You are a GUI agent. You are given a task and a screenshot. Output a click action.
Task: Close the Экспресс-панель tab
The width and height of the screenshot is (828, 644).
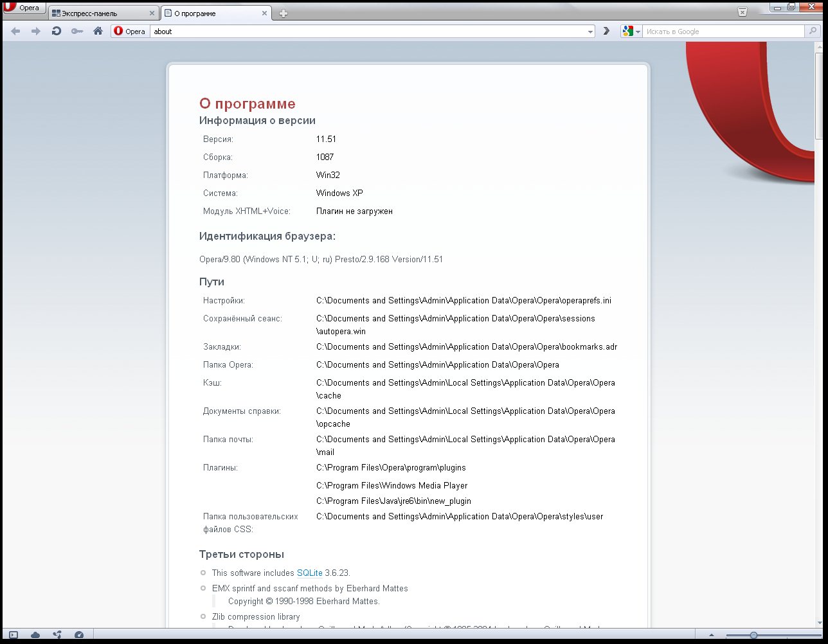(152, 13)
